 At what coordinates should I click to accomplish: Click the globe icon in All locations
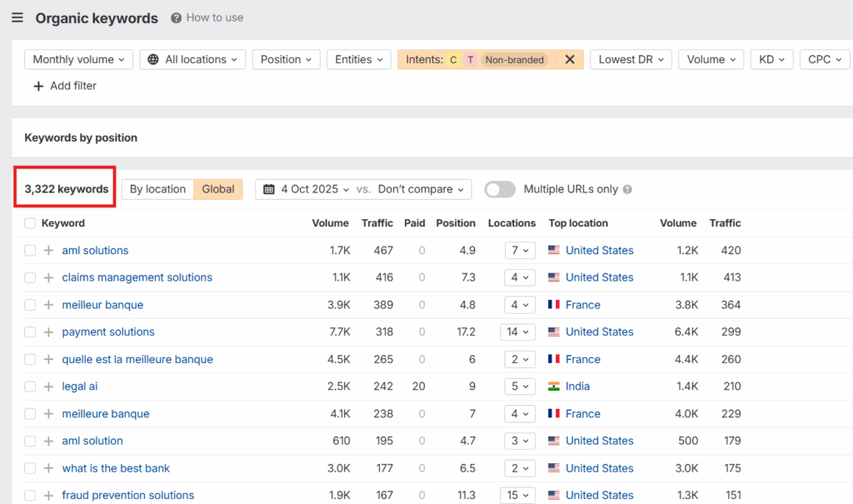[153, 59]
